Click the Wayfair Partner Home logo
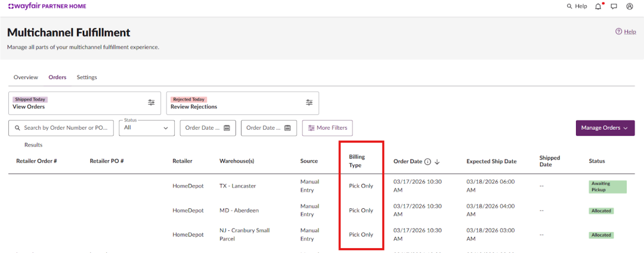This screenshot has width=644, height=253. point(47,7)
